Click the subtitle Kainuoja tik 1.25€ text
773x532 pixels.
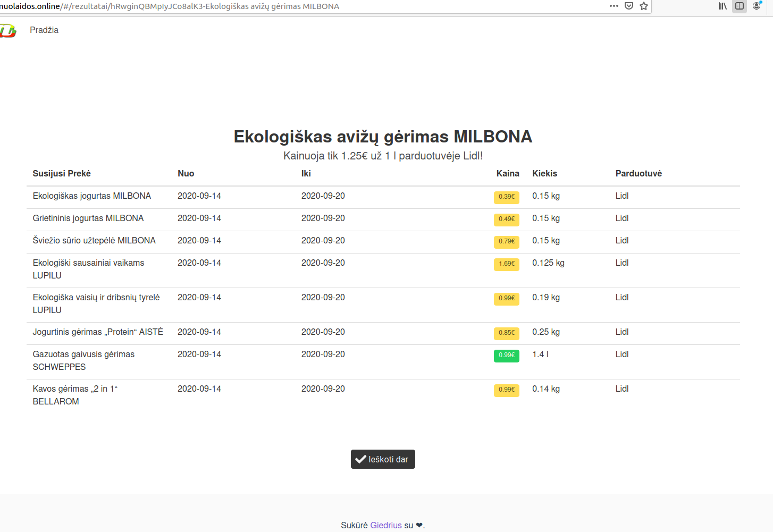click(383, 156)
